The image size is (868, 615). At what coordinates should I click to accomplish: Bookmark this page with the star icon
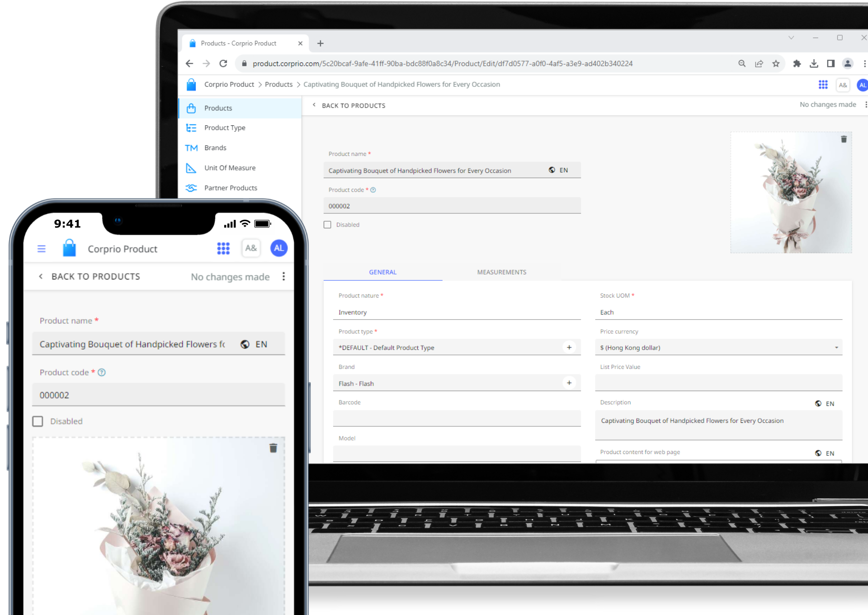click(776, 64)
